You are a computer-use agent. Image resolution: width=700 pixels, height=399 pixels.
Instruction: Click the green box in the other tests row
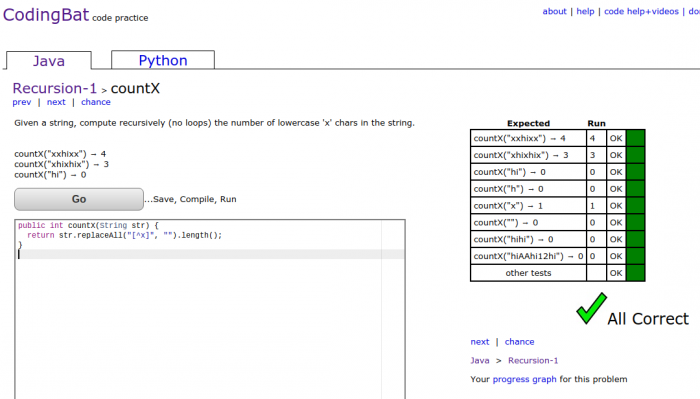(x=635, y=273)
